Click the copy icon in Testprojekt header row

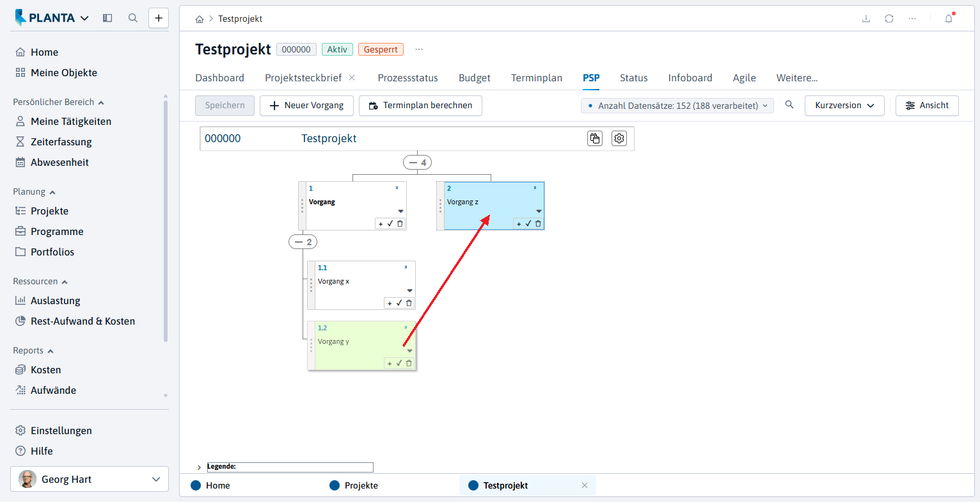[x=595, y=138]
